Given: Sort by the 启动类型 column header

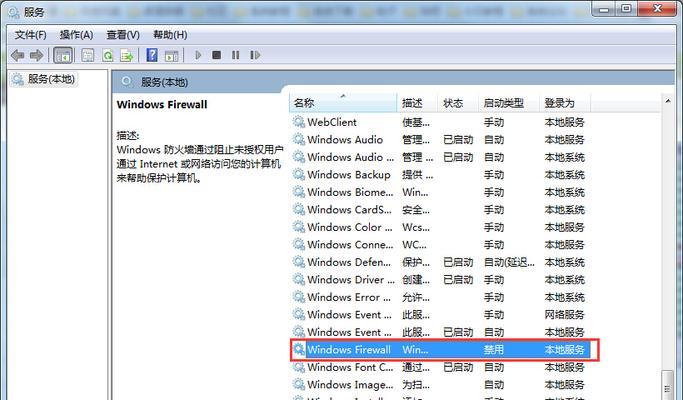Looking at the screenshot, I should (x=509, y=103).
